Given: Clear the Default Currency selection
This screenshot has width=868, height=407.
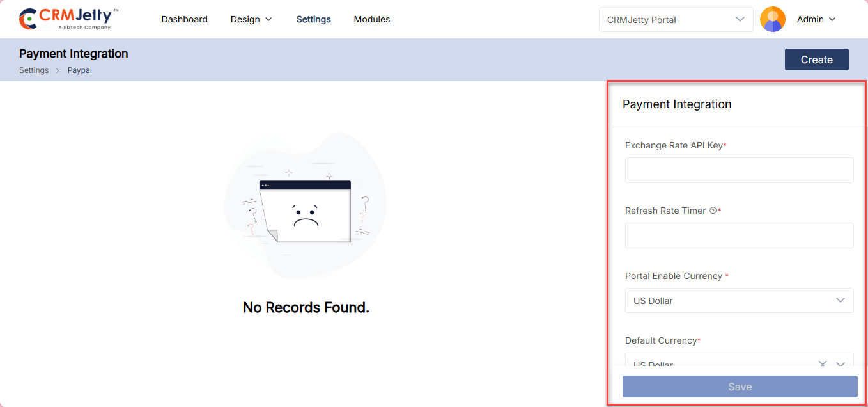Looking at the screenshot, I should 823,363.
